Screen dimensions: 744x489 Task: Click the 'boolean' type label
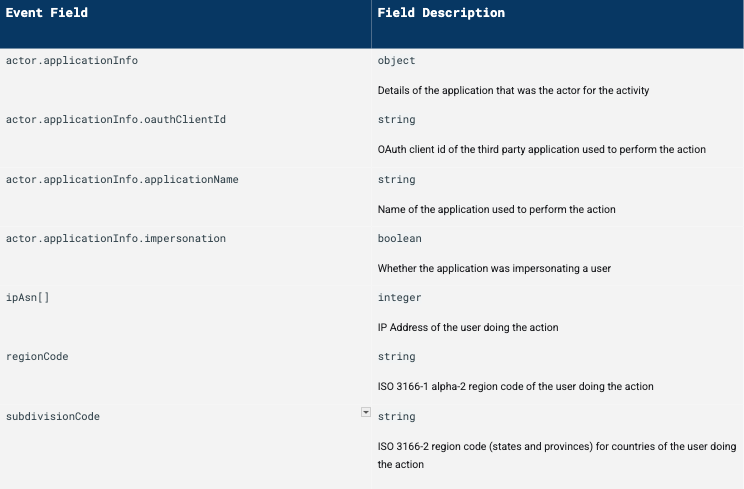(399, 239)
